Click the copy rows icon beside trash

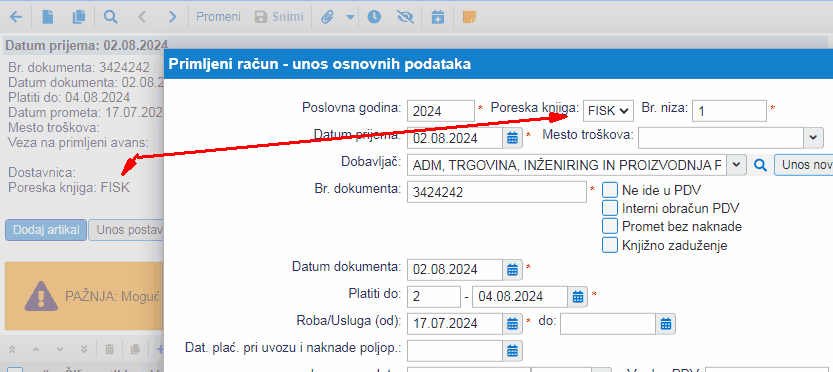click(135, 349)
